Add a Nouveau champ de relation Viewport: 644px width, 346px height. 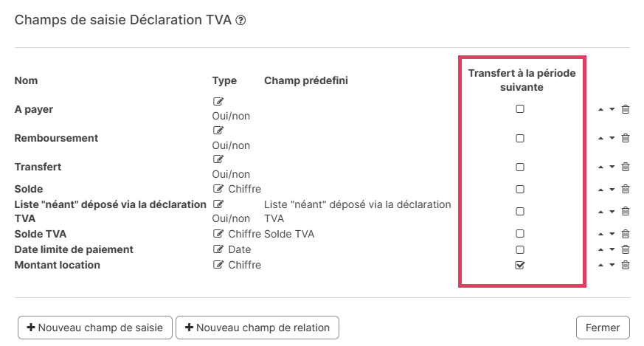257,327
